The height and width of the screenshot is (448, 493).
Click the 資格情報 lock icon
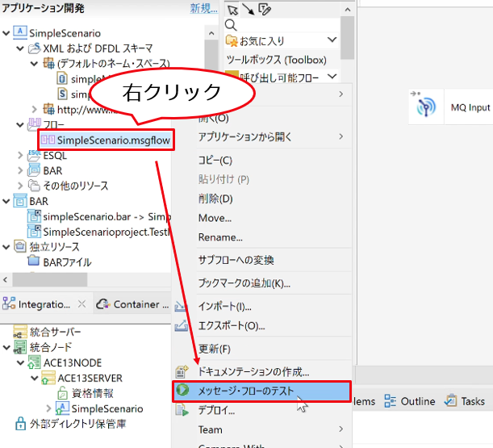pyautogui.click(x=62, y=393)
